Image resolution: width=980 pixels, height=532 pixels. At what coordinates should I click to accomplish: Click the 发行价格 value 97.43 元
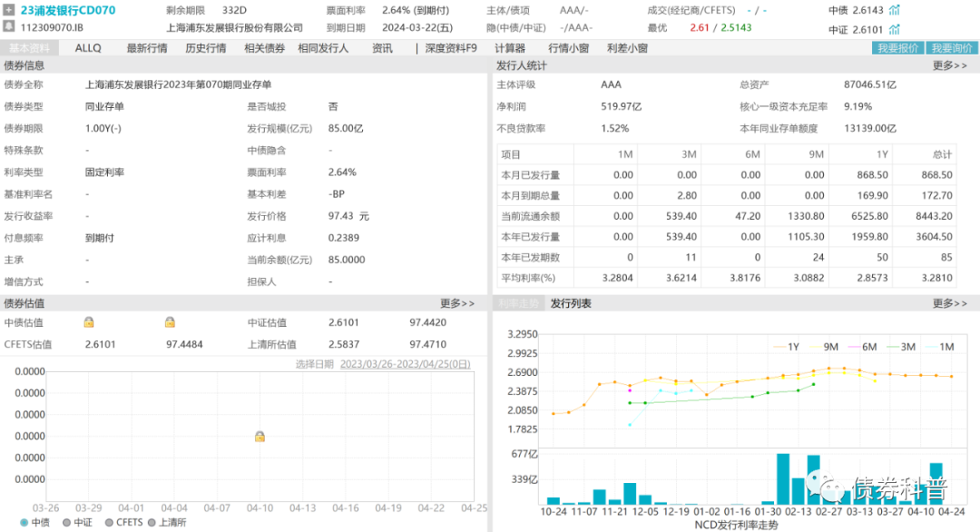[348, 216]
